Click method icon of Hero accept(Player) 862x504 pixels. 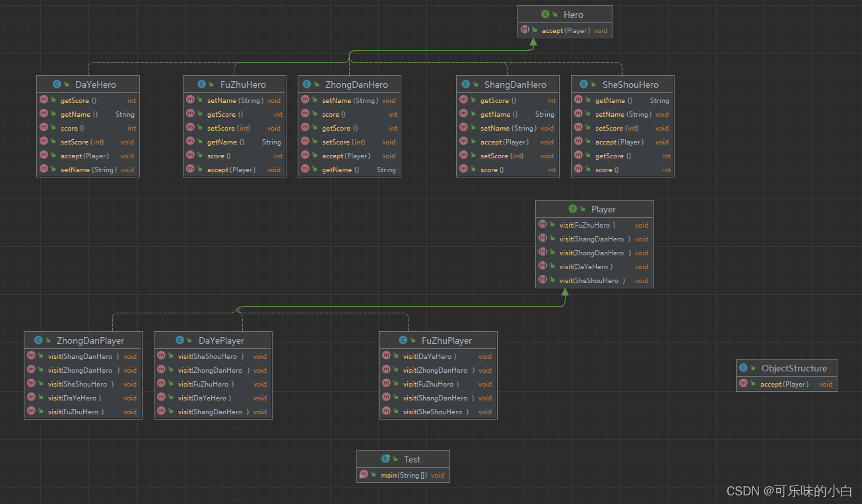525,30
